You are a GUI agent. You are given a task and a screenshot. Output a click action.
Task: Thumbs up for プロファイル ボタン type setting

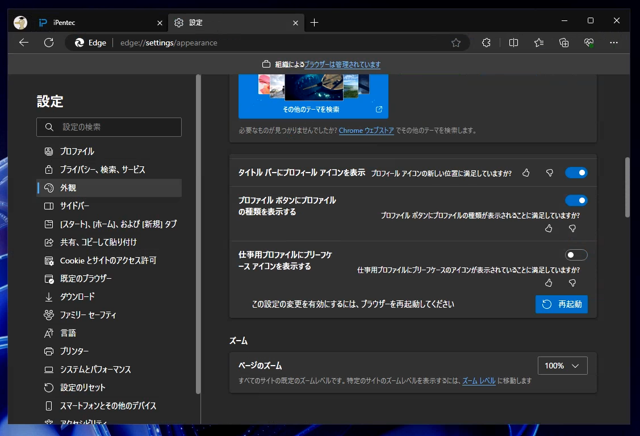click(x=548, y=228)
